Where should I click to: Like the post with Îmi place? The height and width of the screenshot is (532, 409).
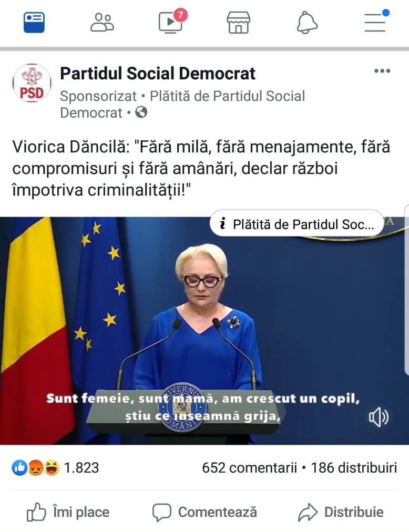68,512
